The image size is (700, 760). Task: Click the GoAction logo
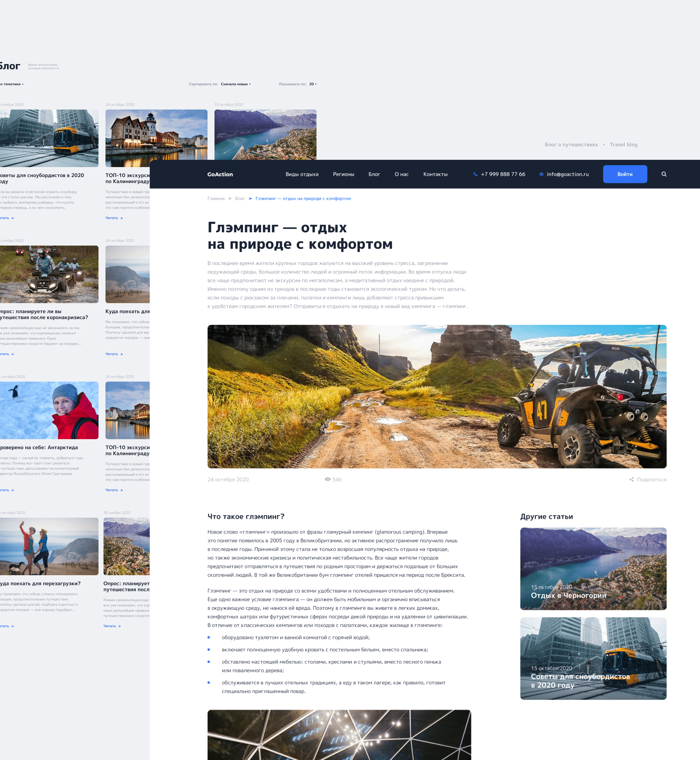(x=220, y=174)
